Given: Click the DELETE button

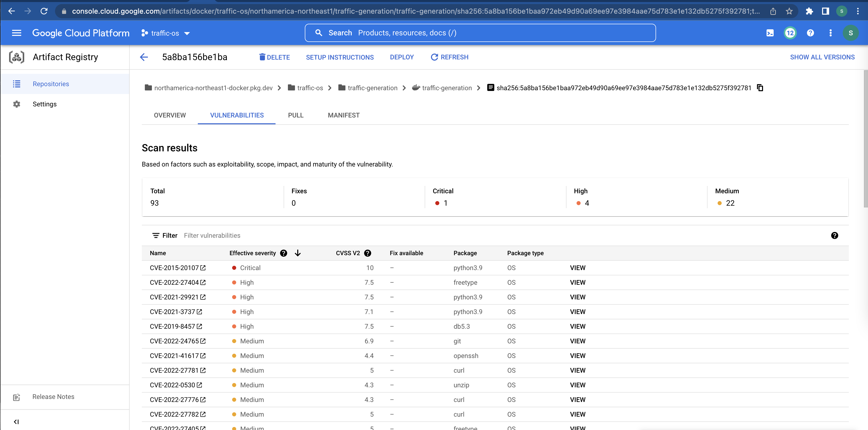Looking at the screenshot, I should click(274, 57).
